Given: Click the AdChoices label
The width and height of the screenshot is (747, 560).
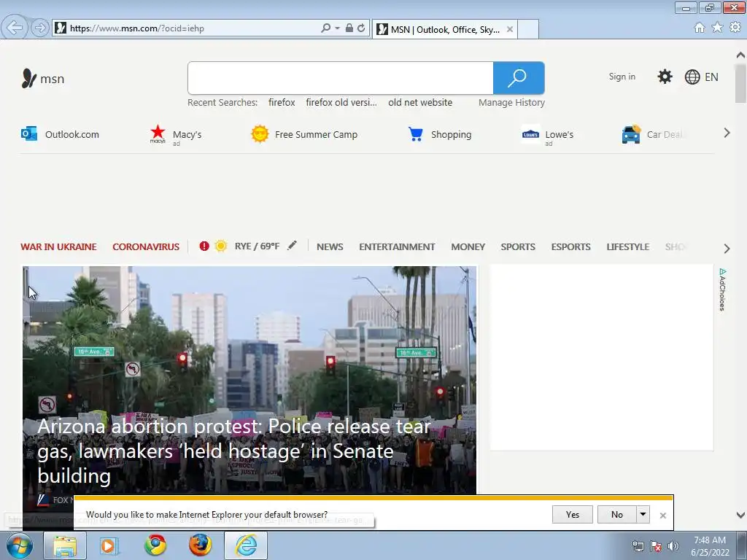Looking at the screenshot, I should point(722,289).
